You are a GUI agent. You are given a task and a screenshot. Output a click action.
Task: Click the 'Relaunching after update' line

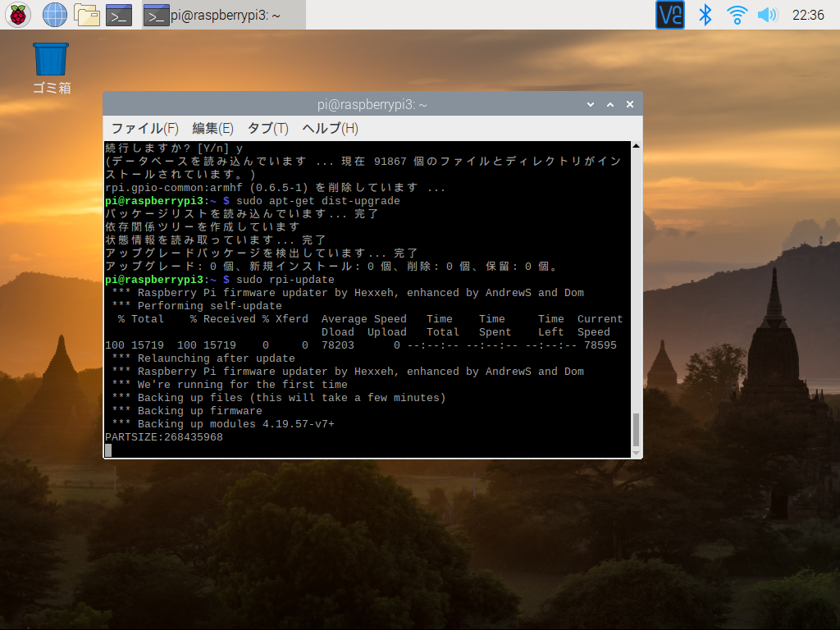coord(203,358)
